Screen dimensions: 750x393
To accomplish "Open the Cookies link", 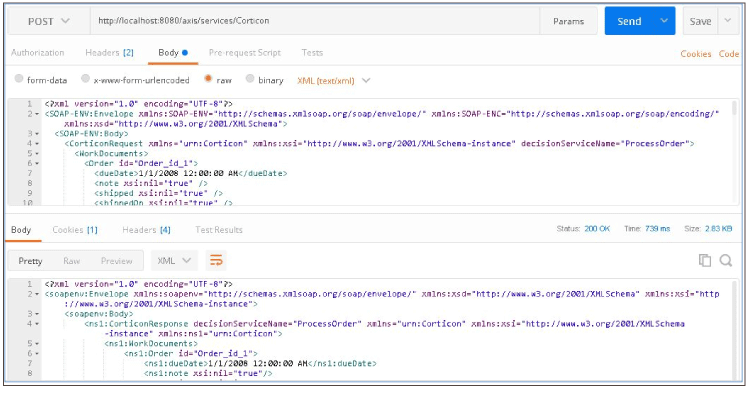I will [695, 54].
